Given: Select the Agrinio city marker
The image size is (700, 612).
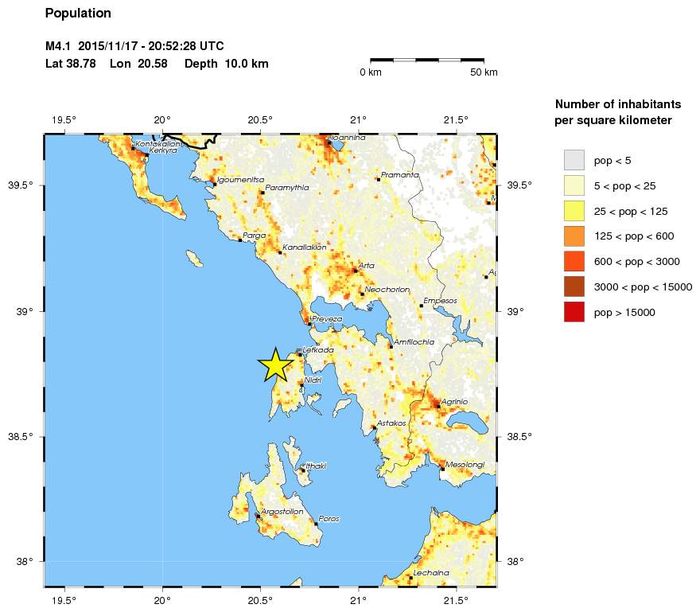Looking at the screenshot, I should click(438, 407).
